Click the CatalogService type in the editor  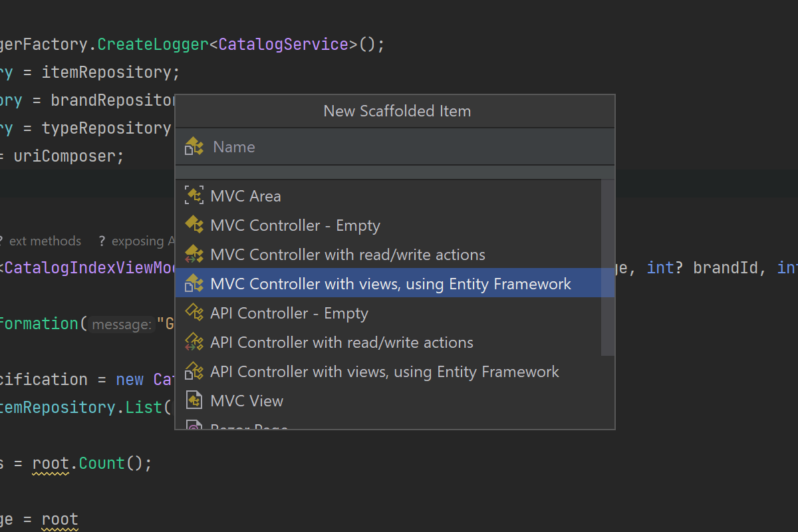click(x=283, y=45)
